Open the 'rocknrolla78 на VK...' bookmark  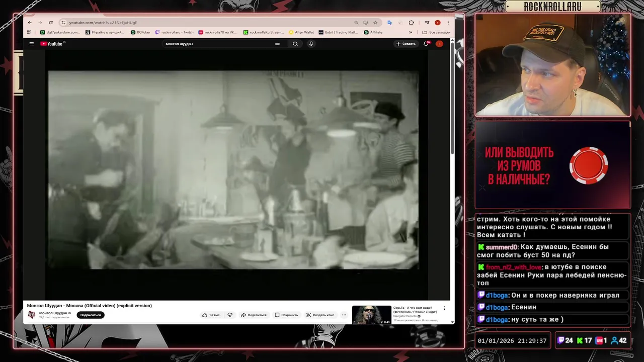click(x=217, y=32)
